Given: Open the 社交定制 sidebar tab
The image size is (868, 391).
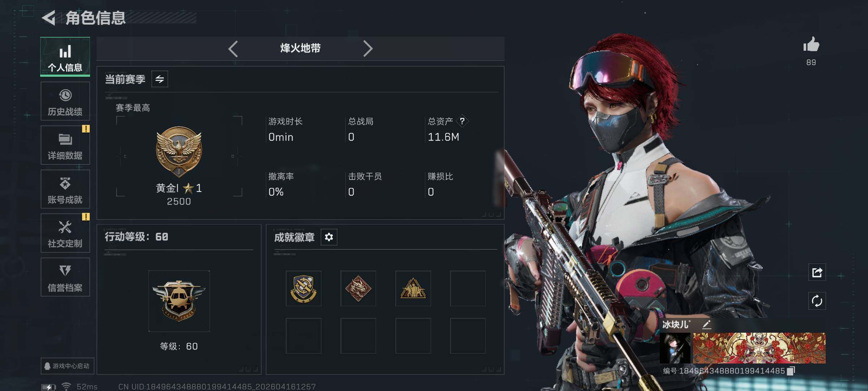Looking at the screenshot, I should (65, 233).
